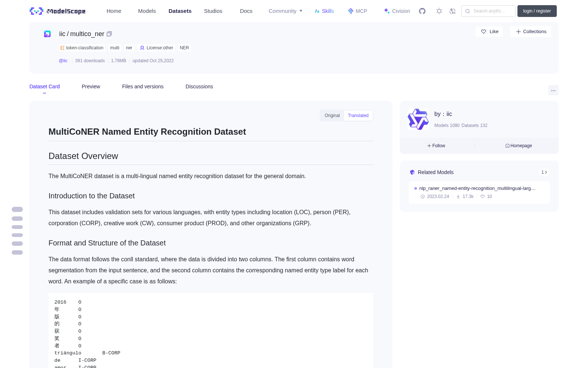Focus the Search anything input field
588x368 pixels.
point(489,11)
